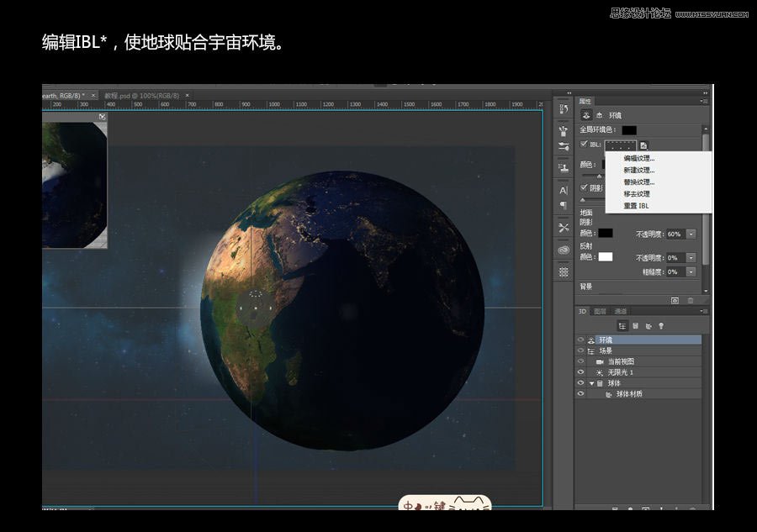Click the render icon at Properties panel bottom
The height and width of the screenshot is (532, 757).
[x=675, y=300]
